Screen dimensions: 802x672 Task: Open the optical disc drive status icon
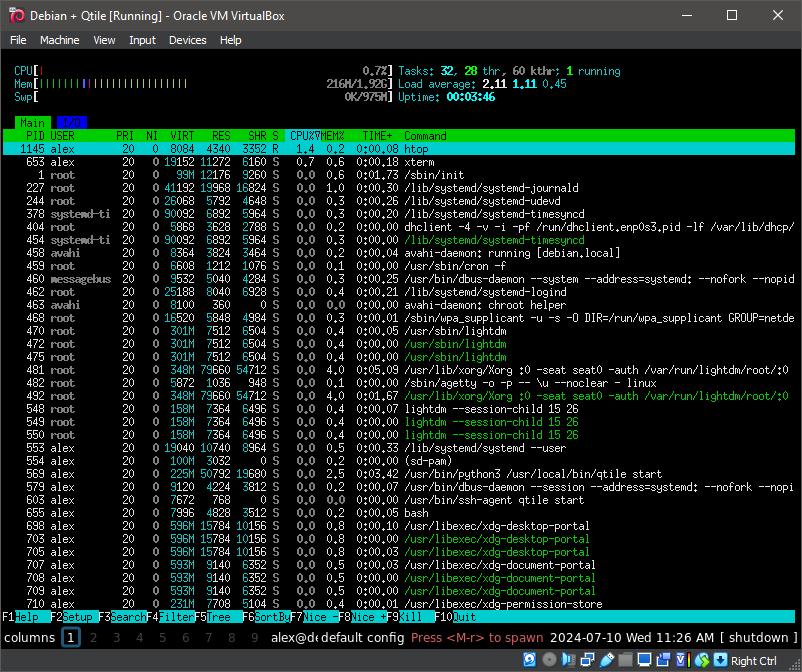(x=548, y=660)
